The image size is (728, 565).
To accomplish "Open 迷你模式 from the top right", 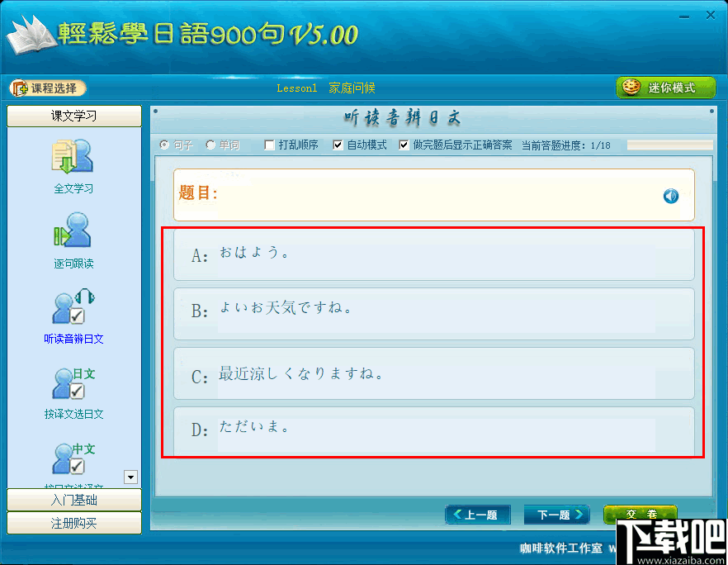I will [665, 87].
